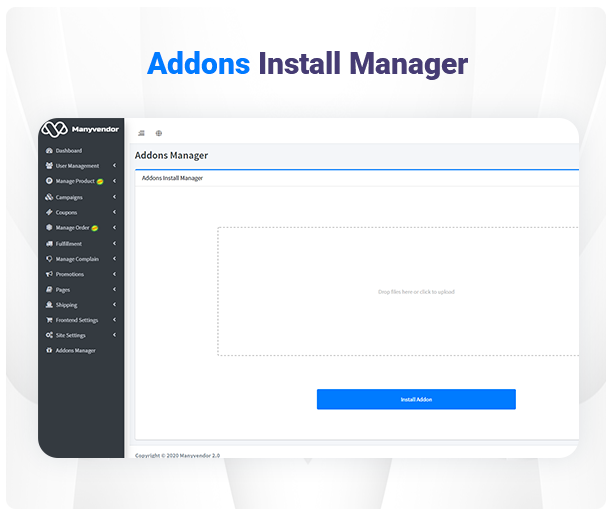Go to Pages menu item
The width and height of the screenshot is (616, 516).
click(63, 290)
